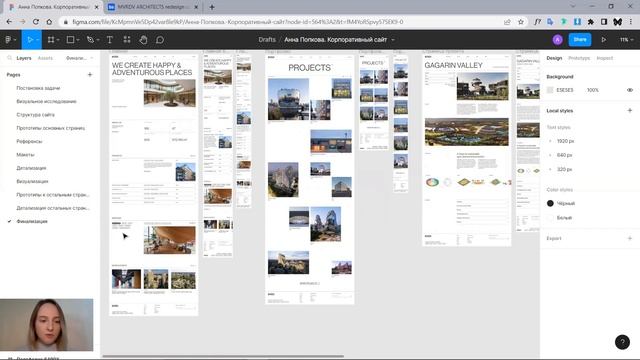Open the Chrome three-dot menu

pyautogui.click(x=631, y=22)
